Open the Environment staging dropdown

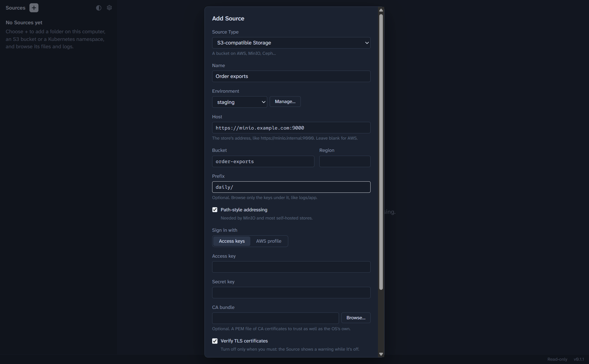click(x=239, y=102)
